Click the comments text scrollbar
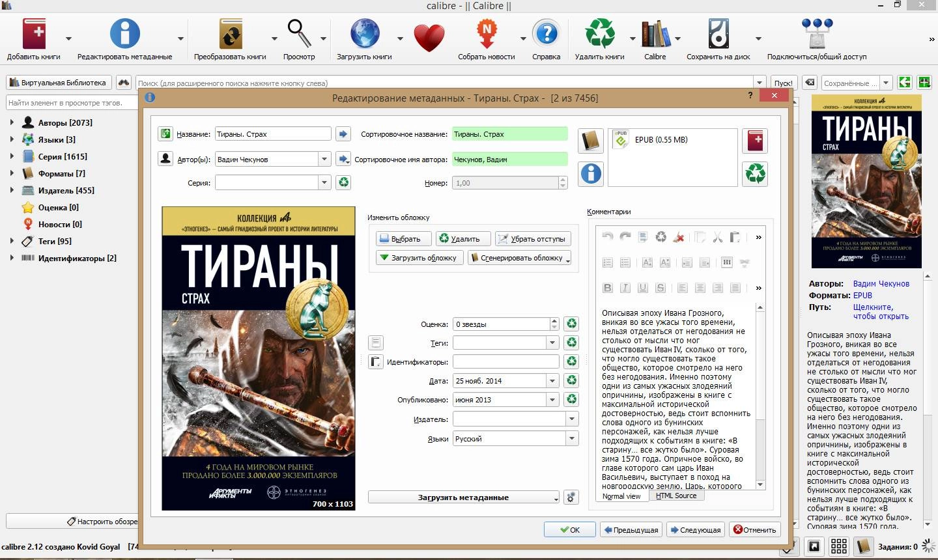 pyautogui.click(x=760, y=396)
